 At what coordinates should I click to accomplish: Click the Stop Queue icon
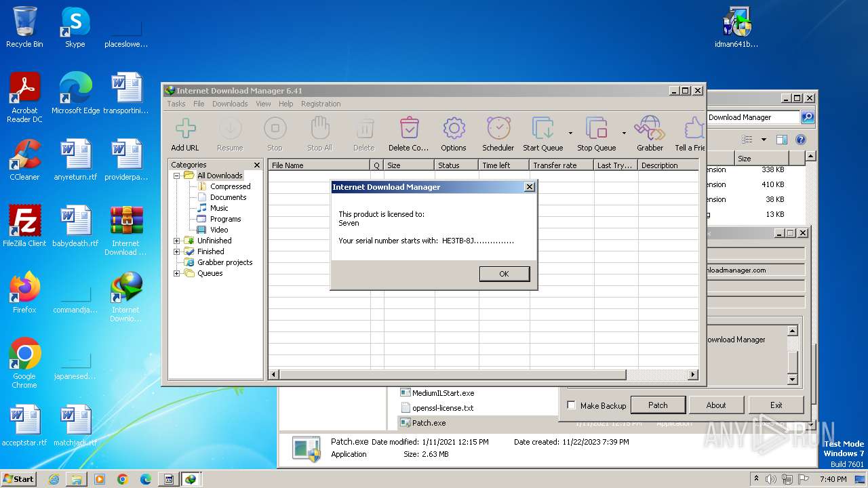point(596,129)
